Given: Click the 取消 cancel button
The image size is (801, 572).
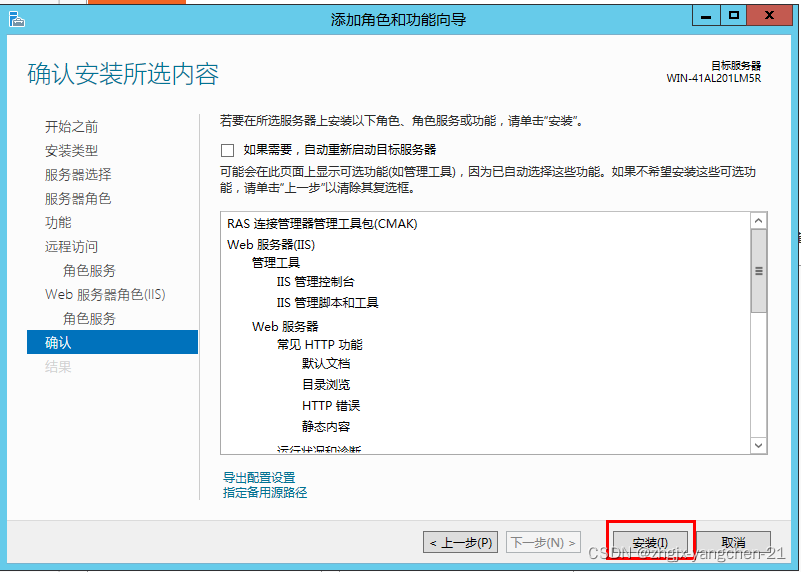Looking at the screenshot, I should pos(734,542).
